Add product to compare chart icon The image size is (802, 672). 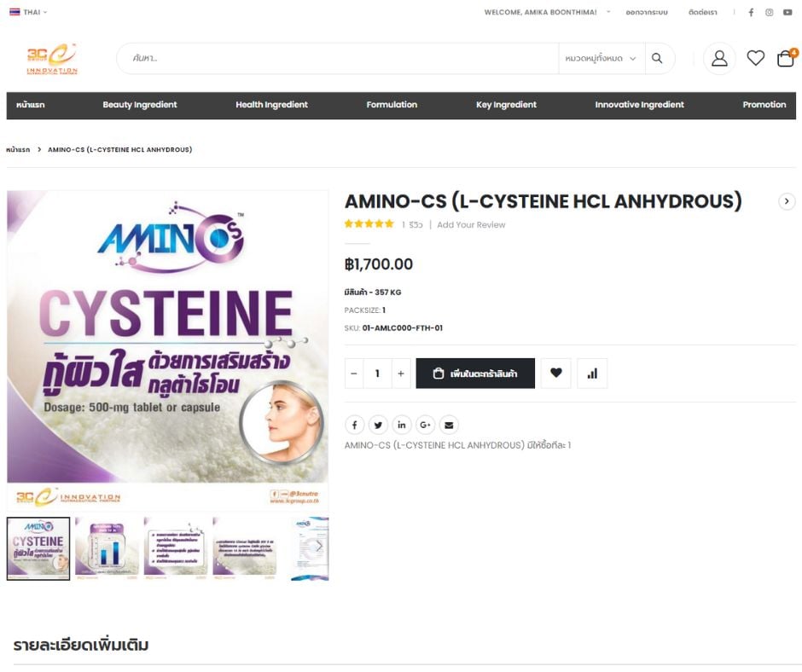point(592,374)
